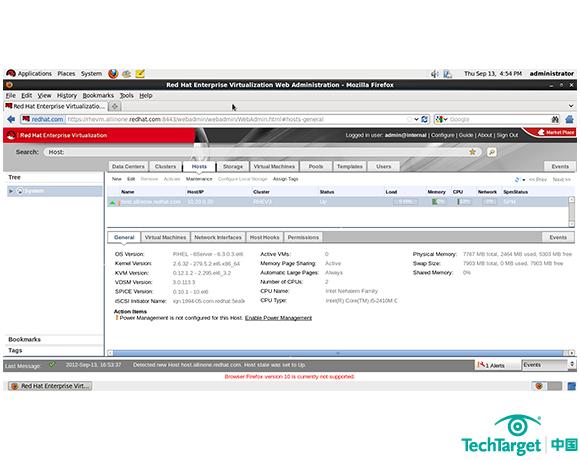Open the Permissions sub-tab
The width and height of the screenshot is (580, 460).
(303, 237)
